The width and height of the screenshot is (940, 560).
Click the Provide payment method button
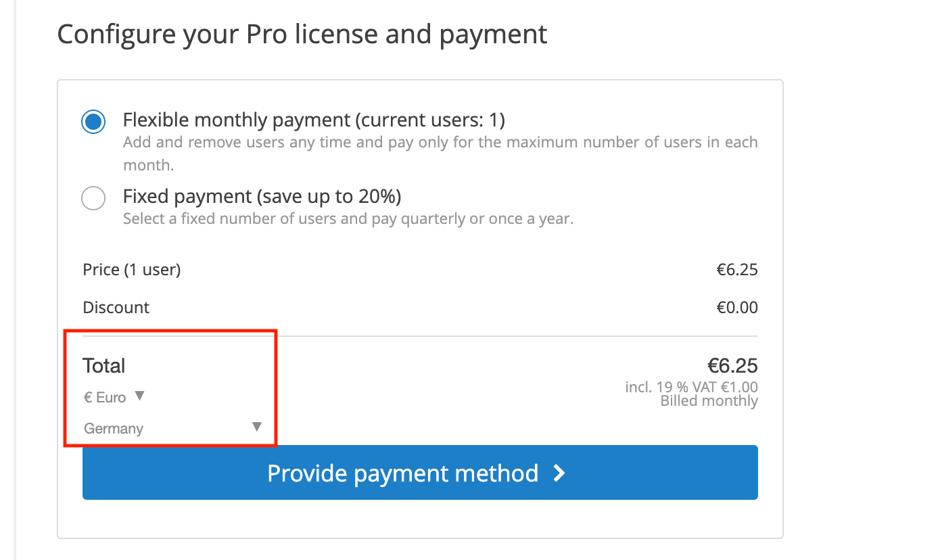coord(419,473)
